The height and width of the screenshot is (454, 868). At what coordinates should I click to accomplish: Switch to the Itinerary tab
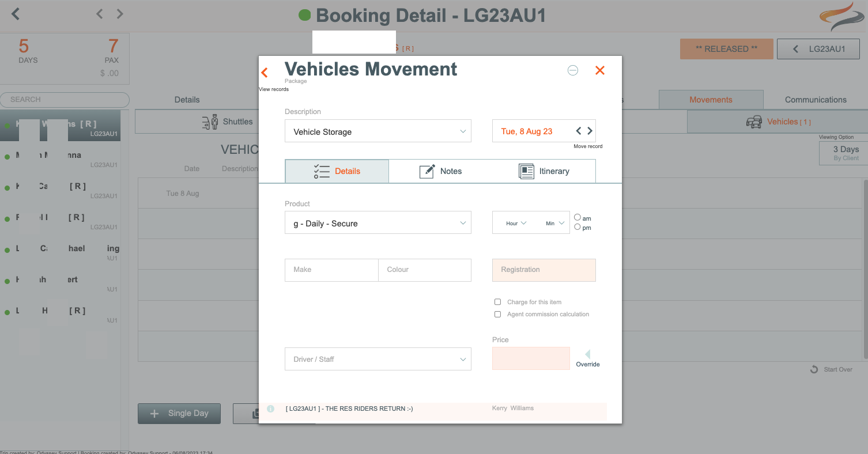pos(544,171)
